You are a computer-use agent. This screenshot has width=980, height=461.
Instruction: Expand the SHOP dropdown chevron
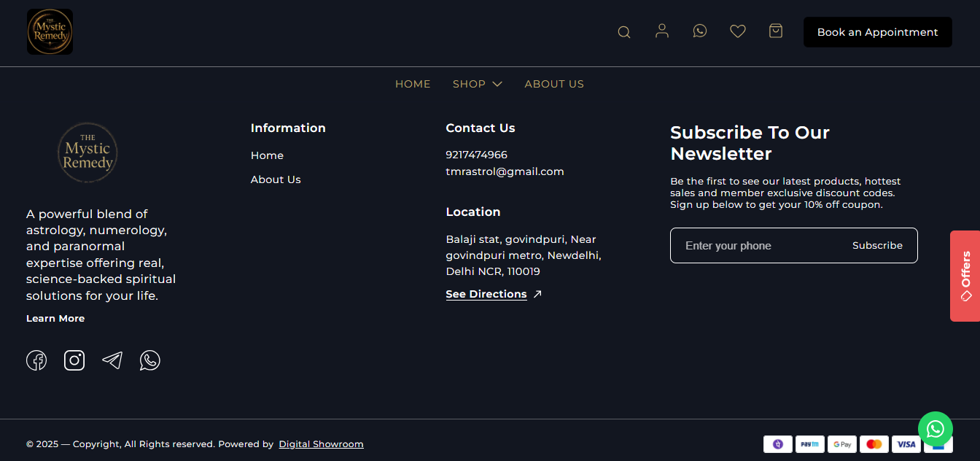point(497,84)
